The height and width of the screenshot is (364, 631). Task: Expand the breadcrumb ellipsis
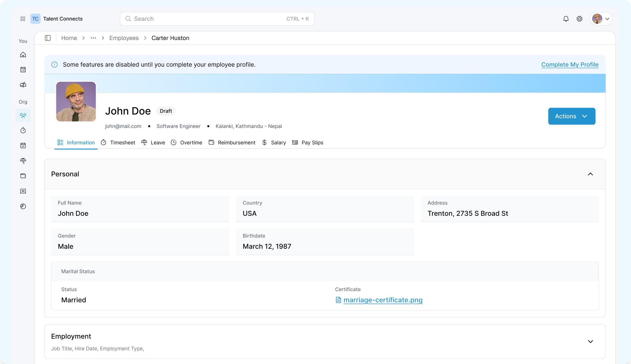93,38
